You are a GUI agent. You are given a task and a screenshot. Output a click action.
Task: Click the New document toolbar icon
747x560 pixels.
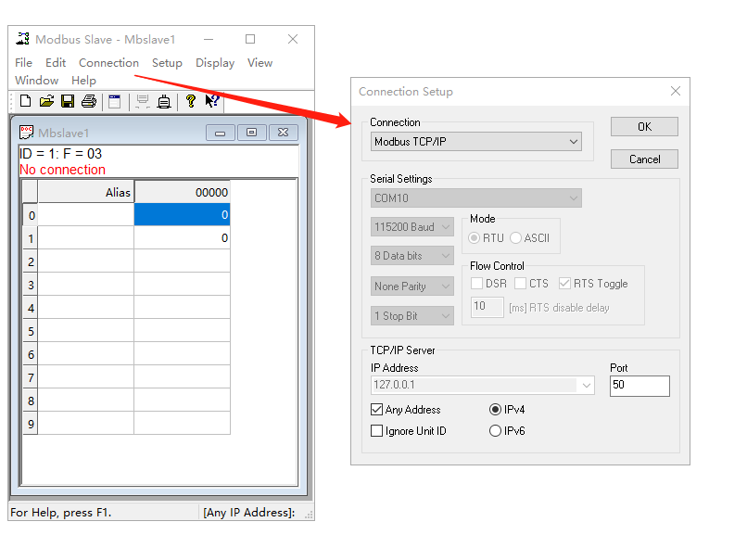[x=25, y=101]
